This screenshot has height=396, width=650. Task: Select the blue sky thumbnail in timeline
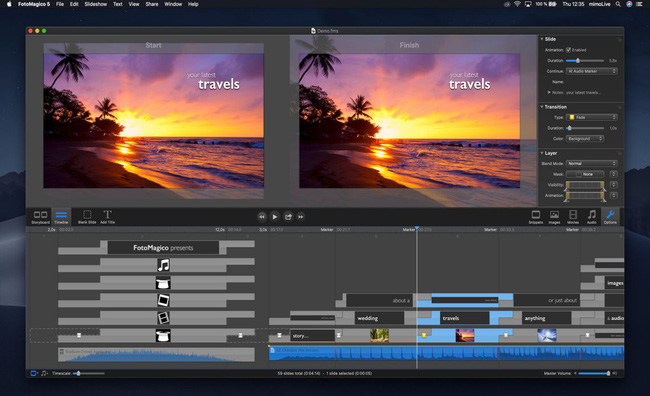point(547,335)
